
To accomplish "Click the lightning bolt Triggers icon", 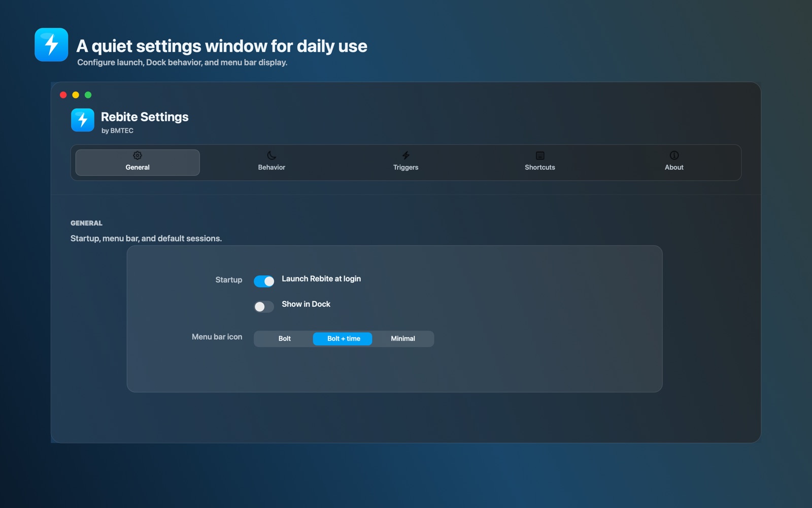I will pos(406,155).
